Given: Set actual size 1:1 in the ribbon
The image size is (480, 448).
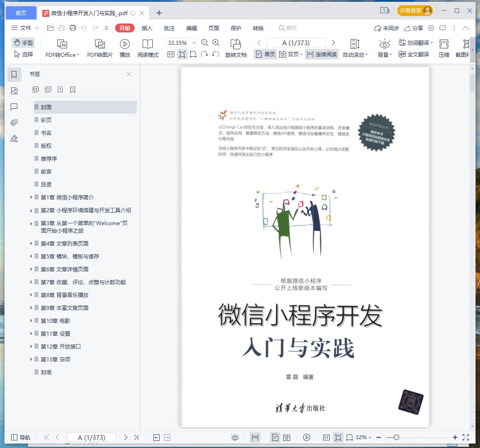Looking at the screenshot, I should coord(171,55).
